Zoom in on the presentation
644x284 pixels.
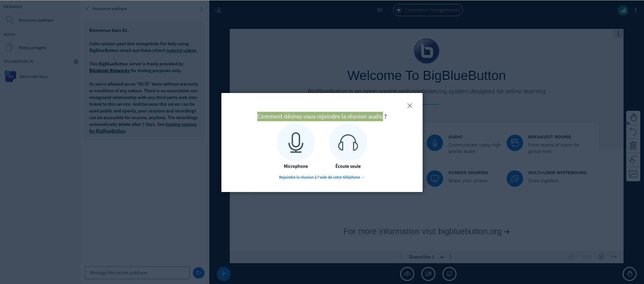point(601,257)
